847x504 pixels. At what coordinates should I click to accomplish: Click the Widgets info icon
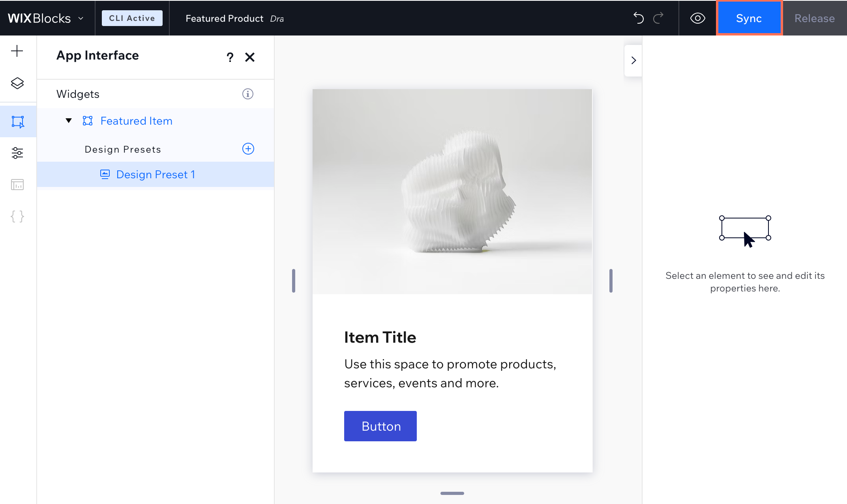[247, 94]
